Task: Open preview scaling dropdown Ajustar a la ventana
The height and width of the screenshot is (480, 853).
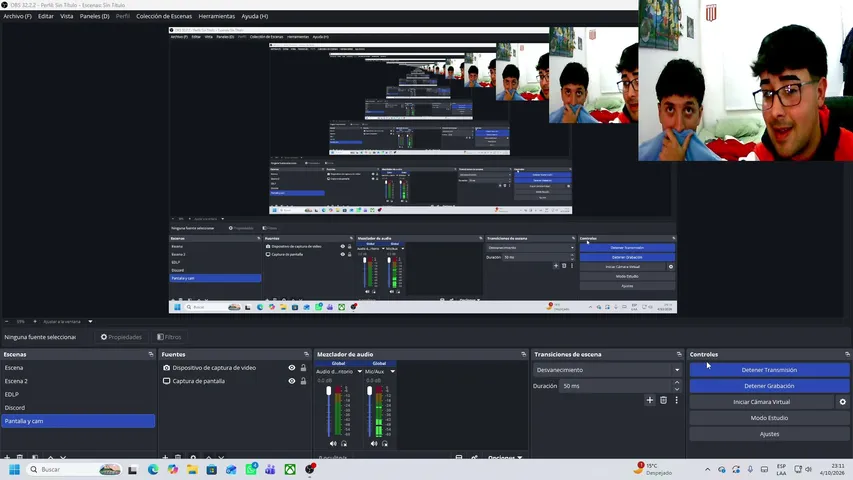Action: click(67, 322)
